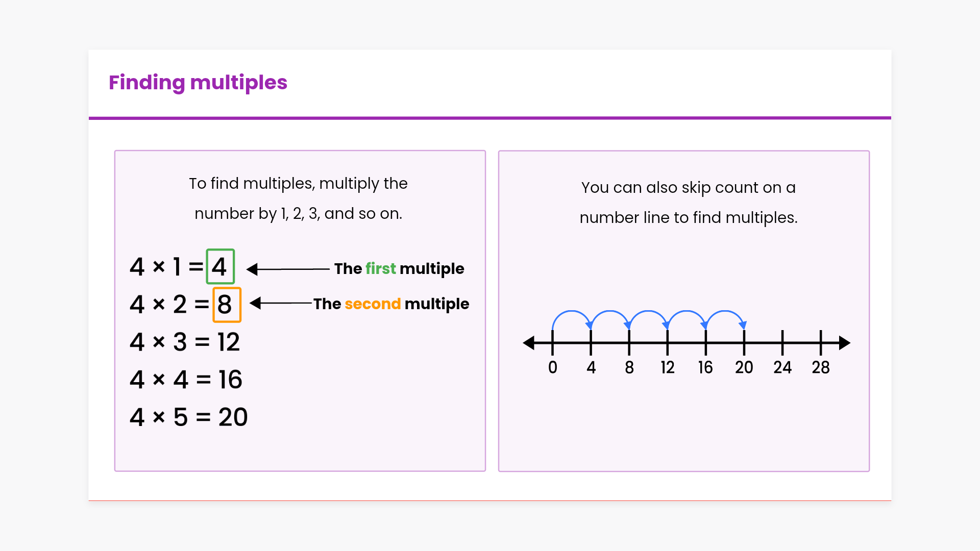This screenshot has height=551, width=980.
Task: Select the equation 4 × 5 = 20
Action: pos(188,417)
